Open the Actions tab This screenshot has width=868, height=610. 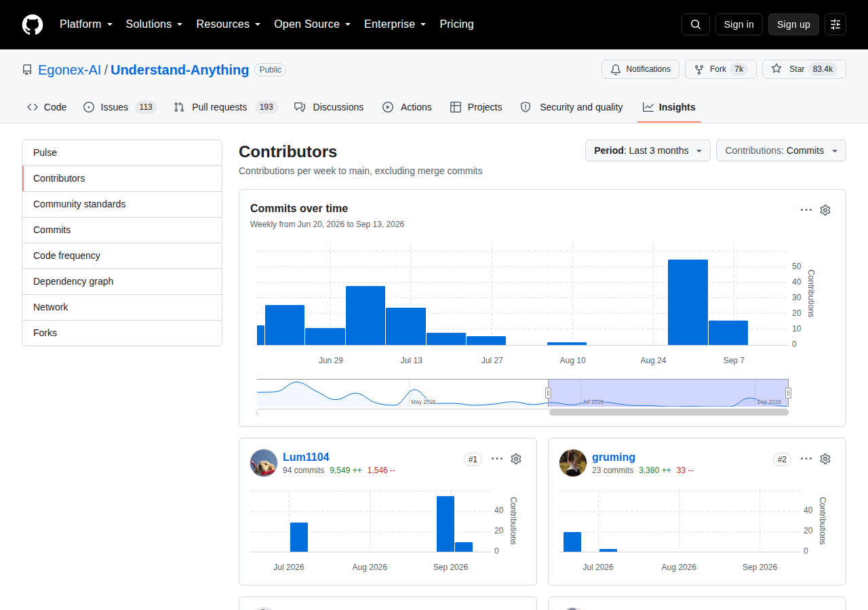click(x=407, y=107)
